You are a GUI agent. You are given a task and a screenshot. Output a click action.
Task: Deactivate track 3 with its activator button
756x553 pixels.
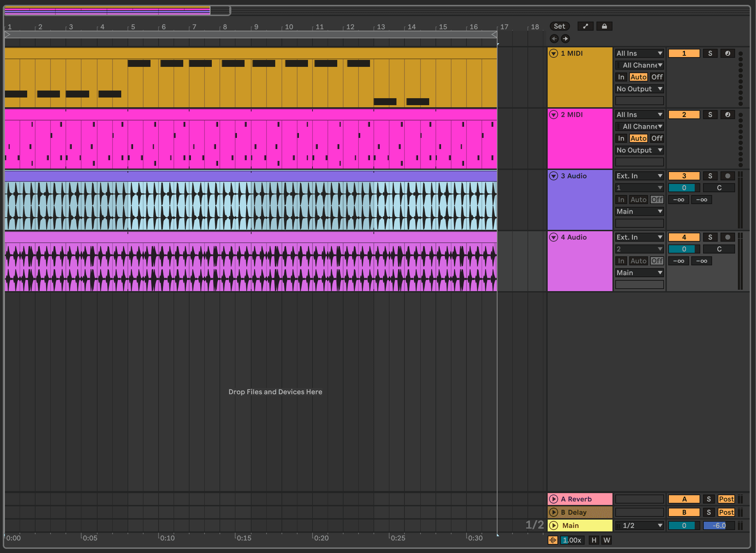[x=684, y=176]
